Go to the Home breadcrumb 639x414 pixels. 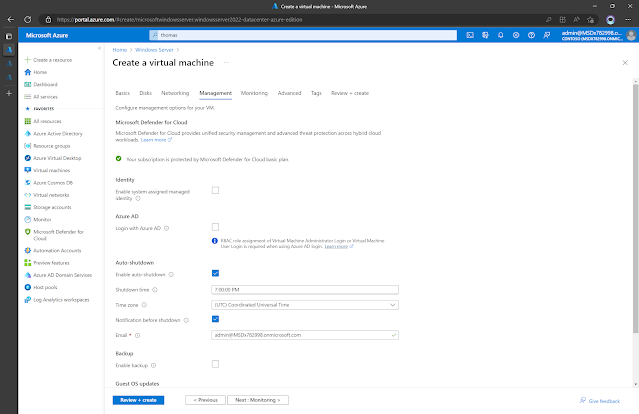click(120, 50)
